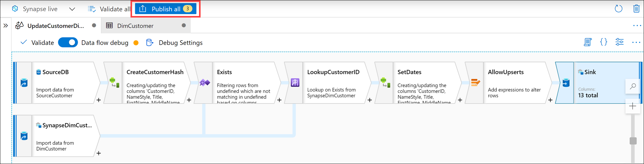Click the trash discard icon in the top bar
Image resolution: width=644 pixels, height=164 pixels.
pyautogui.click(x=636, y=9)
